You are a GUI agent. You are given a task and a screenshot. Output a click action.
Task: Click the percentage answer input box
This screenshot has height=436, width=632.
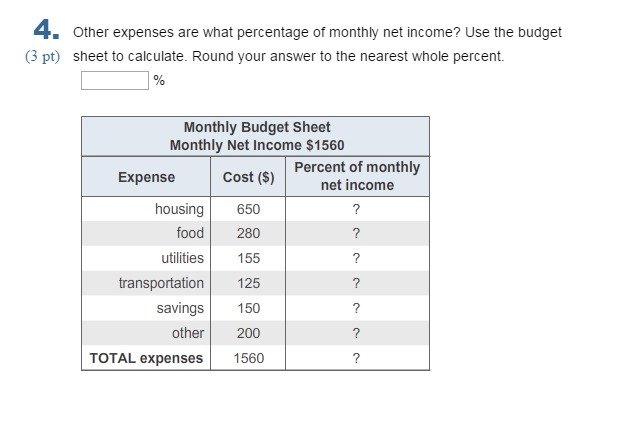[x=115, y=81]
